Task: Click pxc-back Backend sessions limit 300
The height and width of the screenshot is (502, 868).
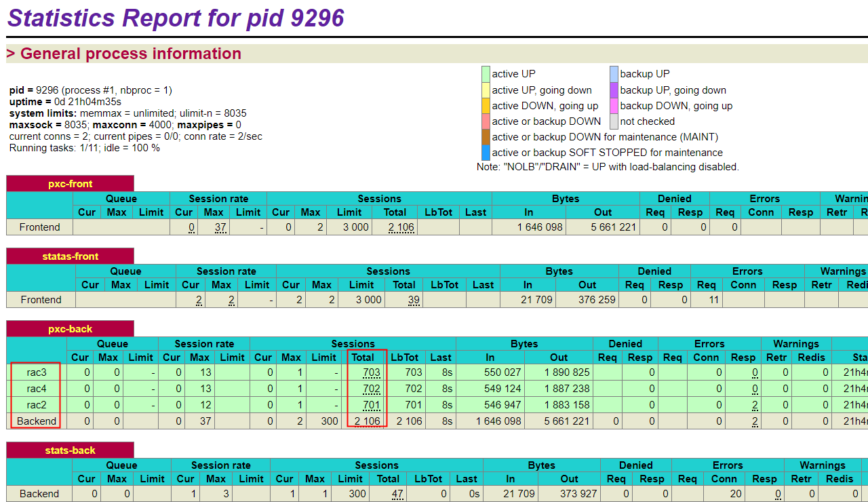Action: (x=329, y=421)
